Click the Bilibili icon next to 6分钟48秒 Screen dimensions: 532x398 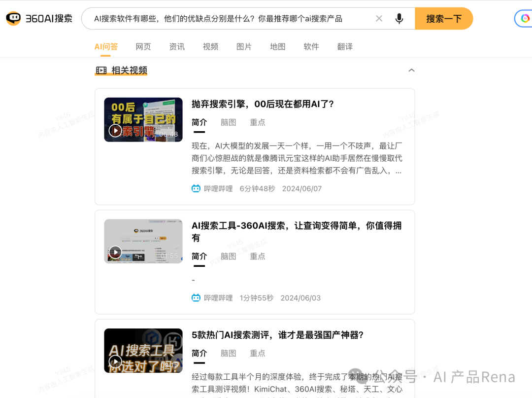[x=196, y=188]
